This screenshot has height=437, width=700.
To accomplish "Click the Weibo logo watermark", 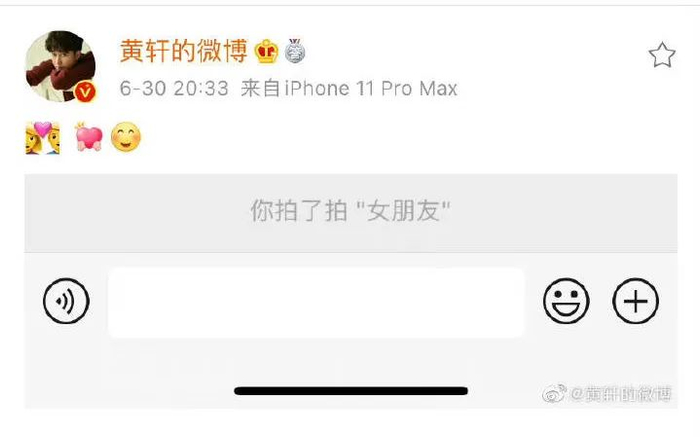I will (x=554, y=393).
